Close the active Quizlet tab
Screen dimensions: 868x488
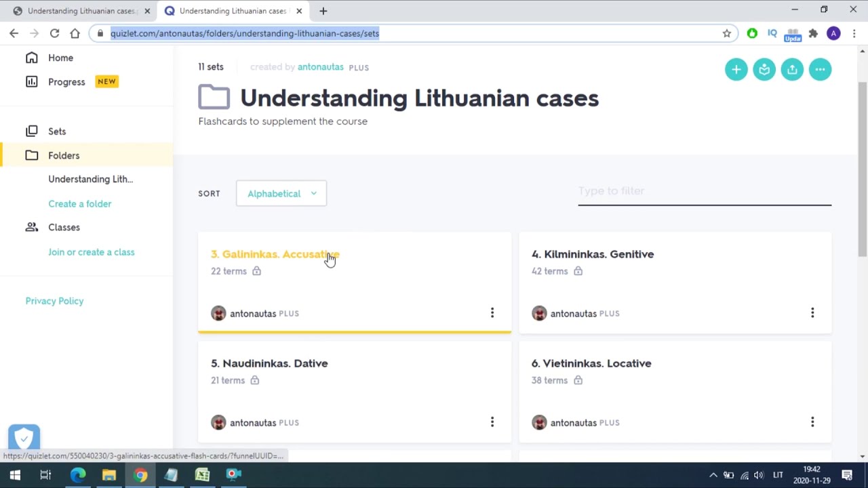point(299,11)
